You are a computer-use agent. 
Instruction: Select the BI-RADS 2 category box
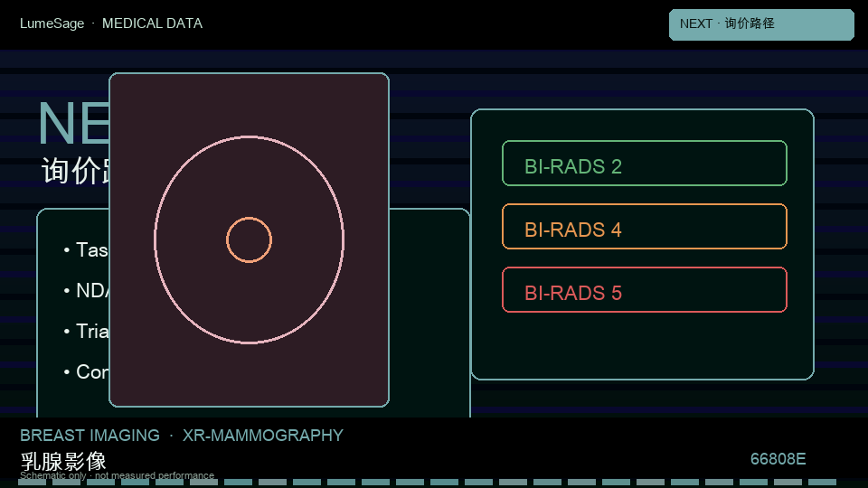[x=645, y=164]
